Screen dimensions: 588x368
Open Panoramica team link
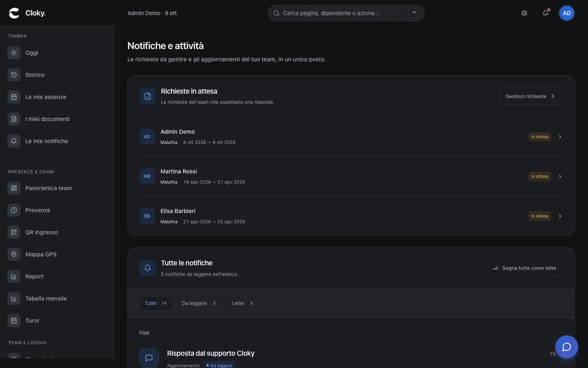pos(57,188)
